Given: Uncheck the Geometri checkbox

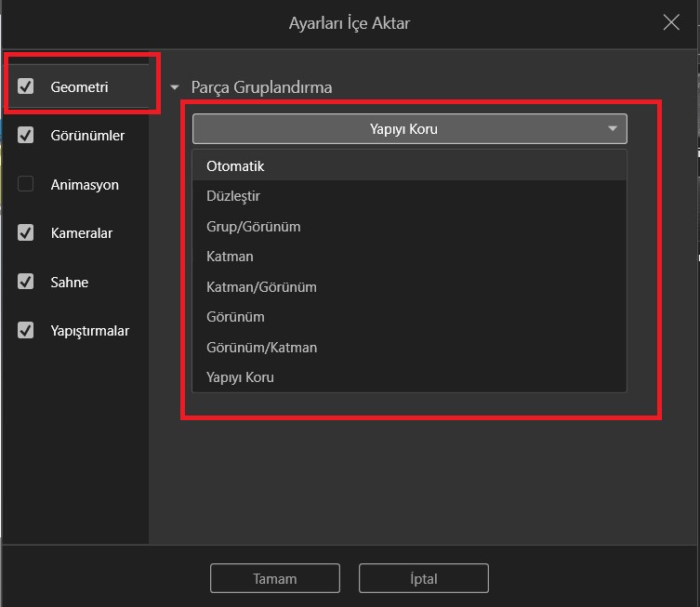Looking at the screenshot, I should coord(26,87).
